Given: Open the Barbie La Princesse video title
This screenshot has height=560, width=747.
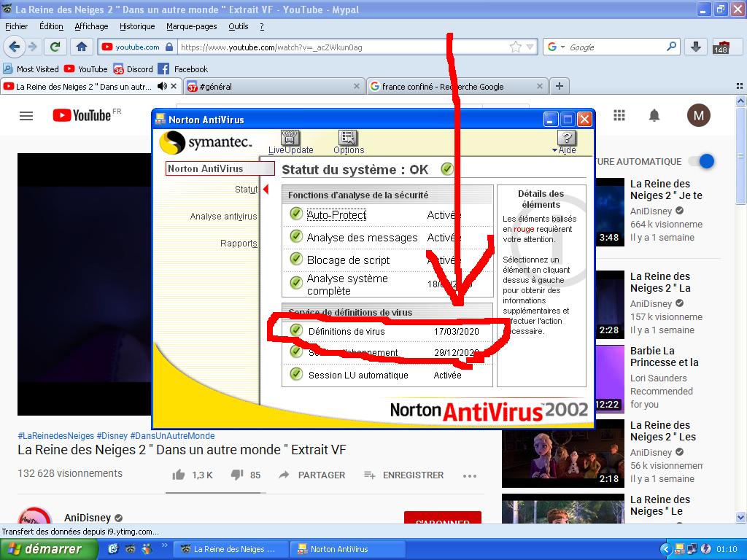Looking at the screenshot, I should 664,357.
